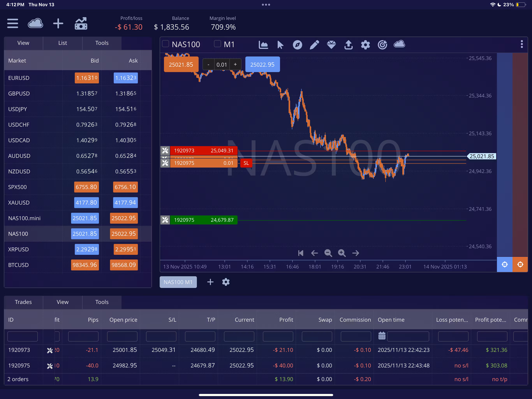Click the ID filter input field
Viewport: 532px width, 399px height.
coord(23,336)
